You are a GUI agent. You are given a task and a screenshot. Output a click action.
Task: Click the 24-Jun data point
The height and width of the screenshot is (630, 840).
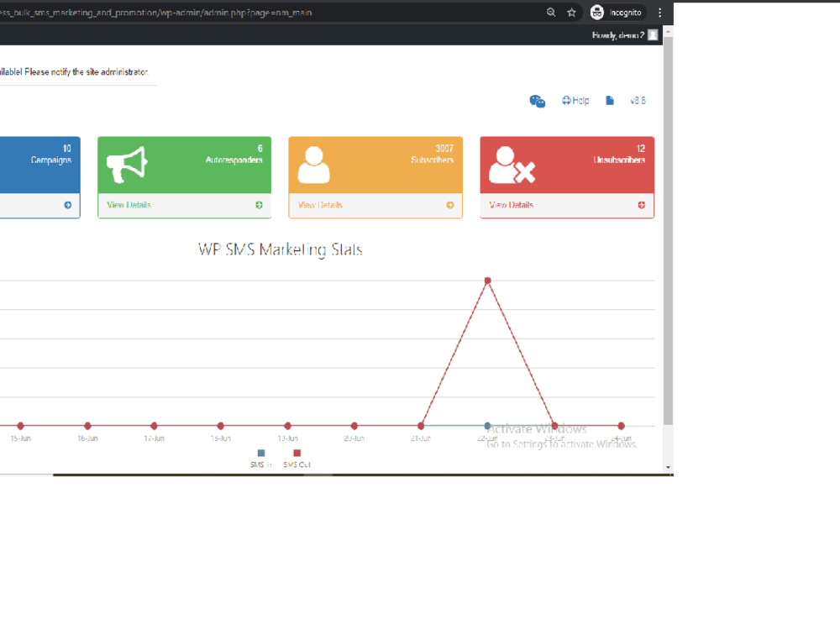[621, 426]
